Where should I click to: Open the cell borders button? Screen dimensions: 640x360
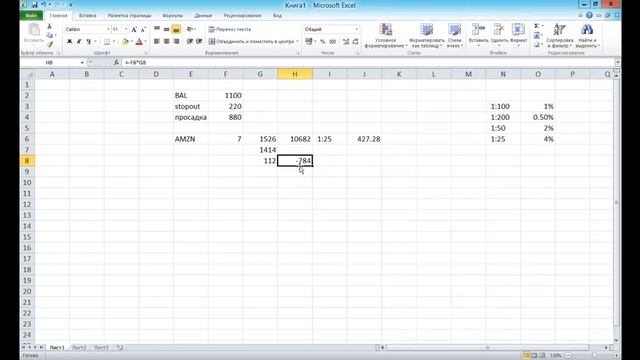[107, 42]
